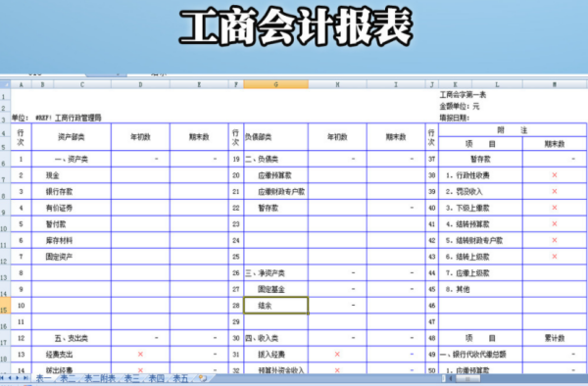The height and width of the screenshot is (386, 588).
Task: Click horizontal scrollbar left arrow
Action: [451, 379]
